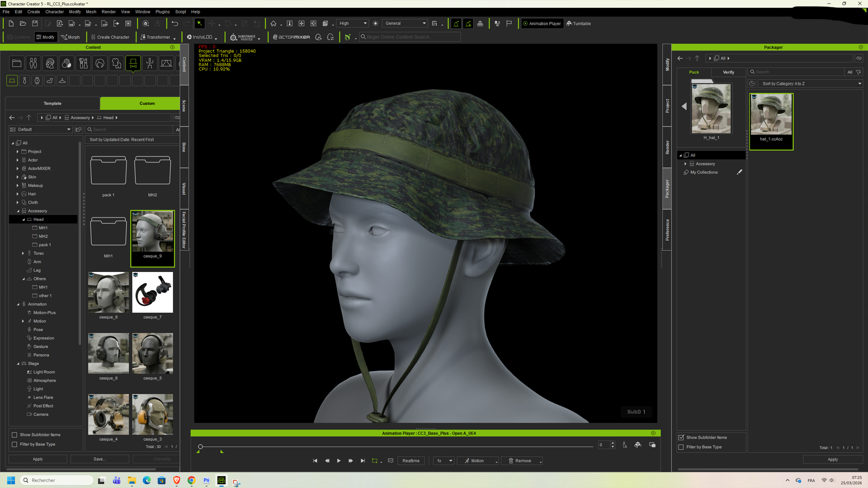Click the ActorMixer toolbar button
Image resolution: width=868 pixels, height=488 pixels.
(x=292, y=37)
